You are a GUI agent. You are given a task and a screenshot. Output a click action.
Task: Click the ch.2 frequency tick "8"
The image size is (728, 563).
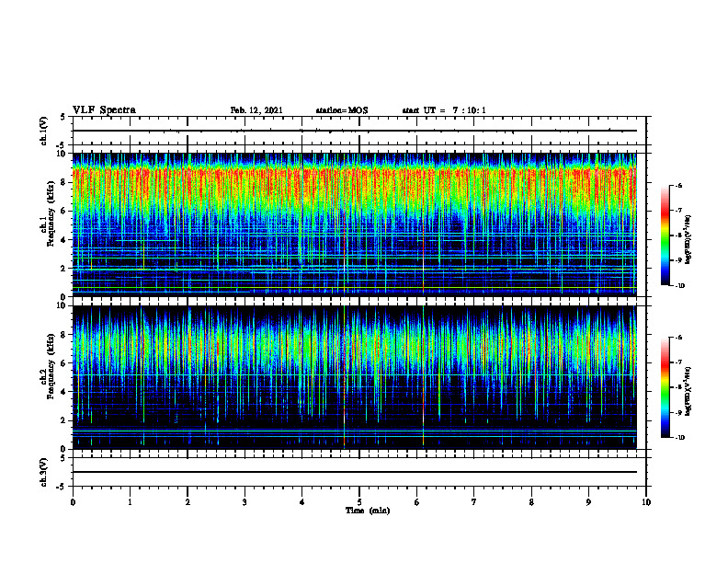64,335
